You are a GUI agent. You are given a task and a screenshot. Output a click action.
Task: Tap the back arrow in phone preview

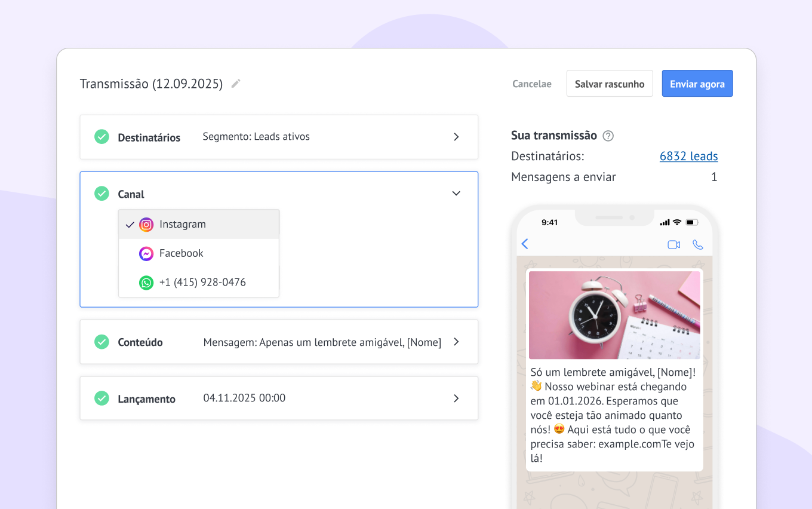[x=525, y=244]
